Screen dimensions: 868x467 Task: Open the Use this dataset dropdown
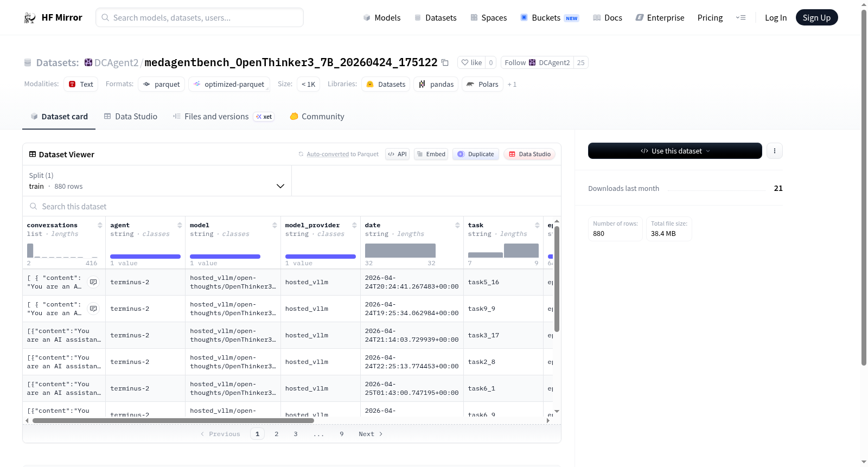pyautogui.click(x=675, y=151)
